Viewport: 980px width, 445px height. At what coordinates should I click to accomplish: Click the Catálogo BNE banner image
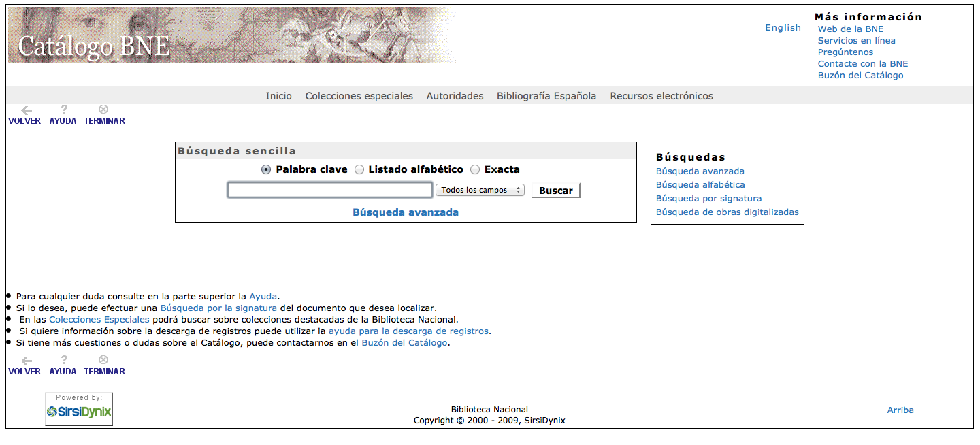231,35
